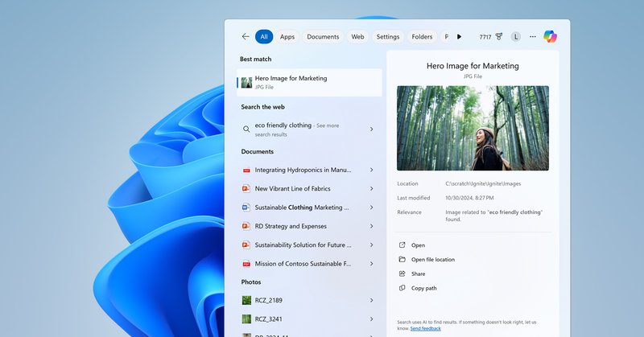
Task: Switch to the Apps filter tab
Action: [287, 36]
